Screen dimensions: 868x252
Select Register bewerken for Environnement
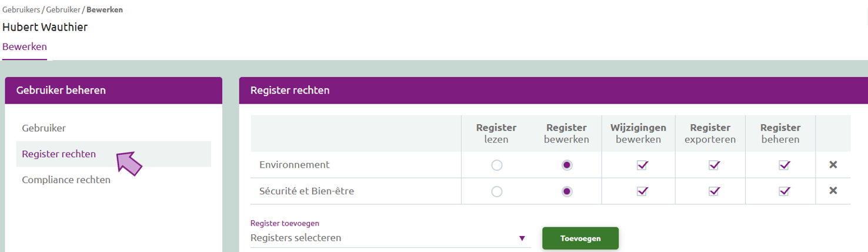click(567, 165)
